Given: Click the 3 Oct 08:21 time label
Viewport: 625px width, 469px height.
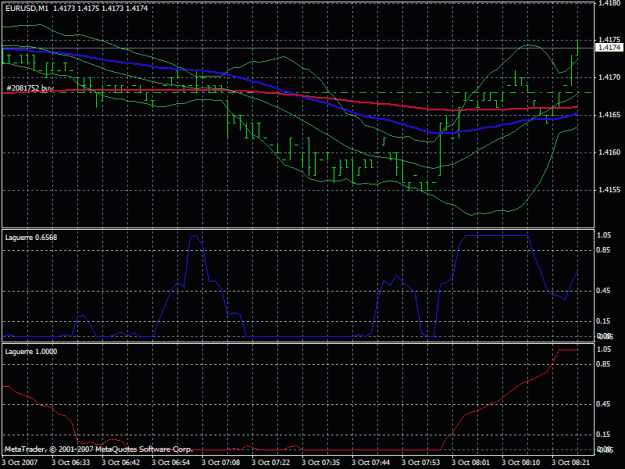Looking at the screenshot, I should (x=570, y=463).
